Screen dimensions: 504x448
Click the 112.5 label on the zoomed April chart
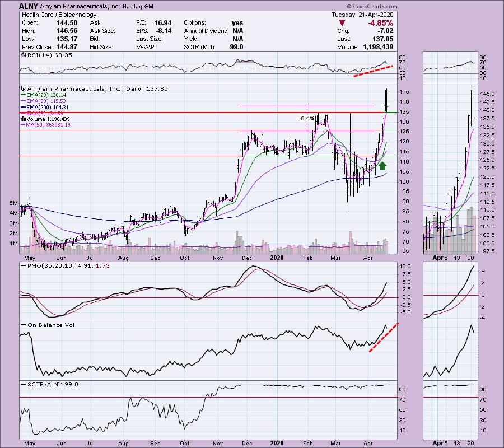click(488, 202)
